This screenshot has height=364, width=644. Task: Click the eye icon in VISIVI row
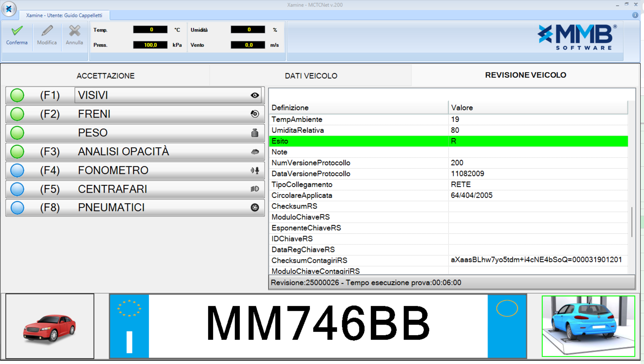tap(255, 96)
